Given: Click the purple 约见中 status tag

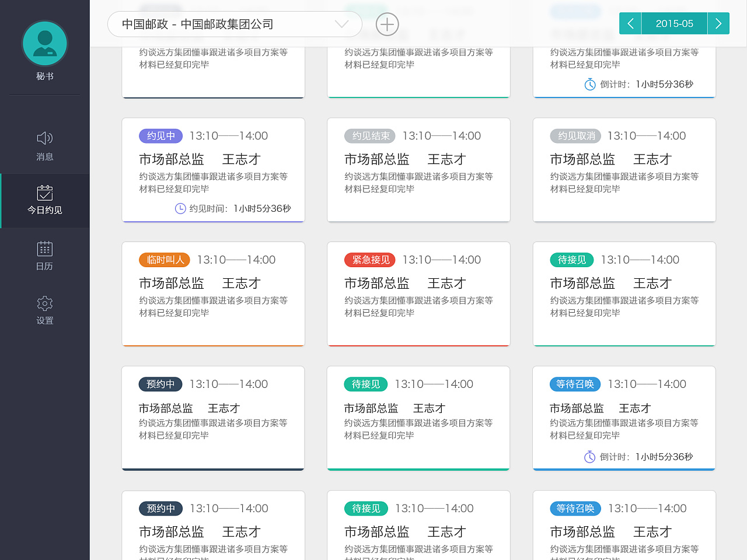Looking at the screenshot, I should (x=160, y=136).
